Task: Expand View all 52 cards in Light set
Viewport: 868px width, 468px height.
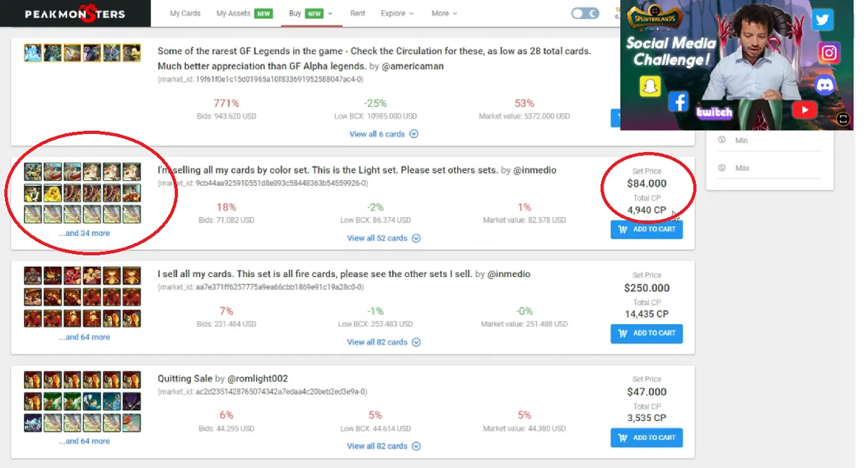Action: tap(383, 238)
